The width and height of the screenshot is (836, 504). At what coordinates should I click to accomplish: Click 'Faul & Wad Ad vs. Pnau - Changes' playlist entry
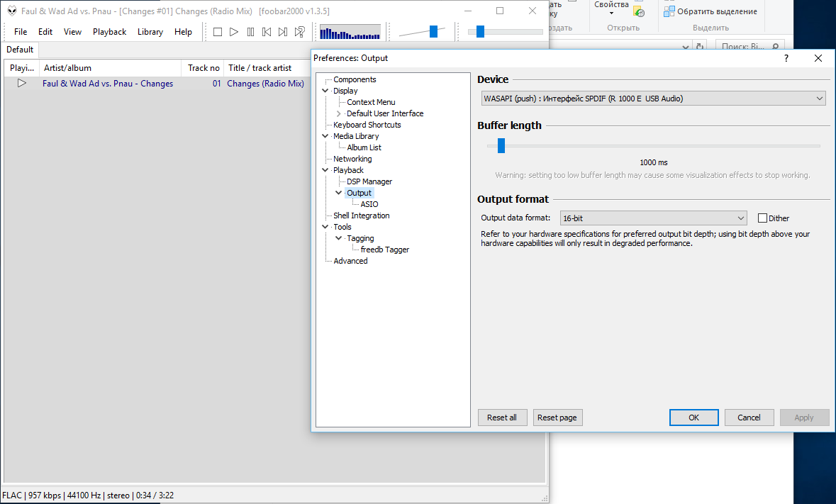pyautogui.click(x=108, y=83)
